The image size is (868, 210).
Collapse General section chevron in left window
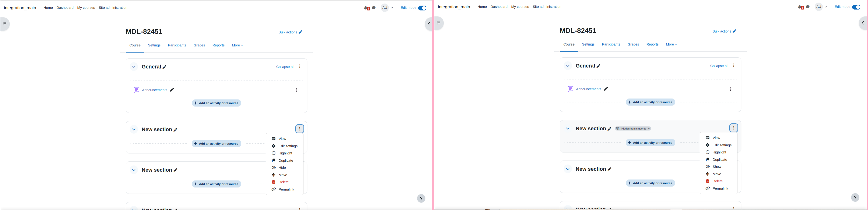click(x=134, y=67)
